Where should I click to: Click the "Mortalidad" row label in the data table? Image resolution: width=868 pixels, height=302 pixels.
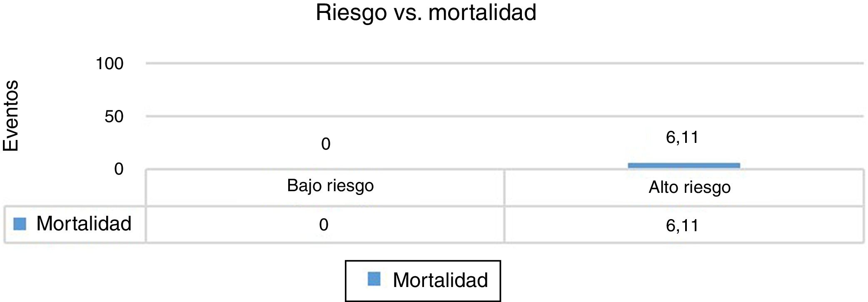click(84, 224)
